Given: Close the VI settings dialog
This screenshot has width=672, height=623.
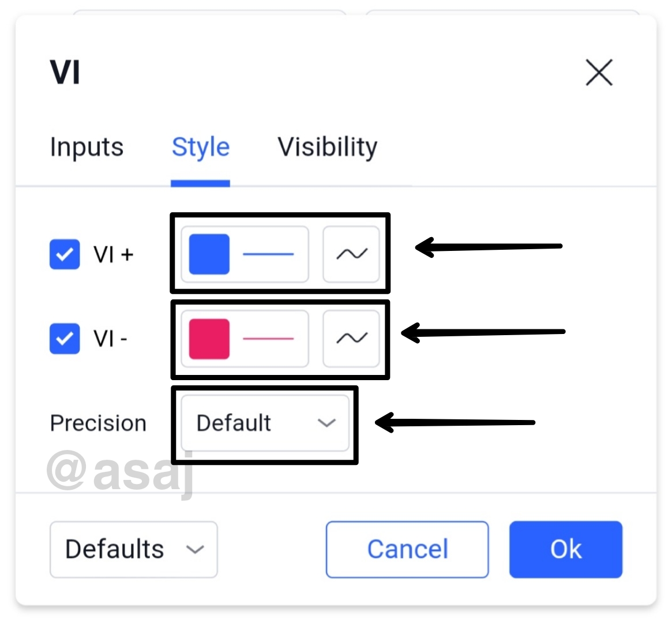Looking at the screenshot, I should click(x=599, y=73).
